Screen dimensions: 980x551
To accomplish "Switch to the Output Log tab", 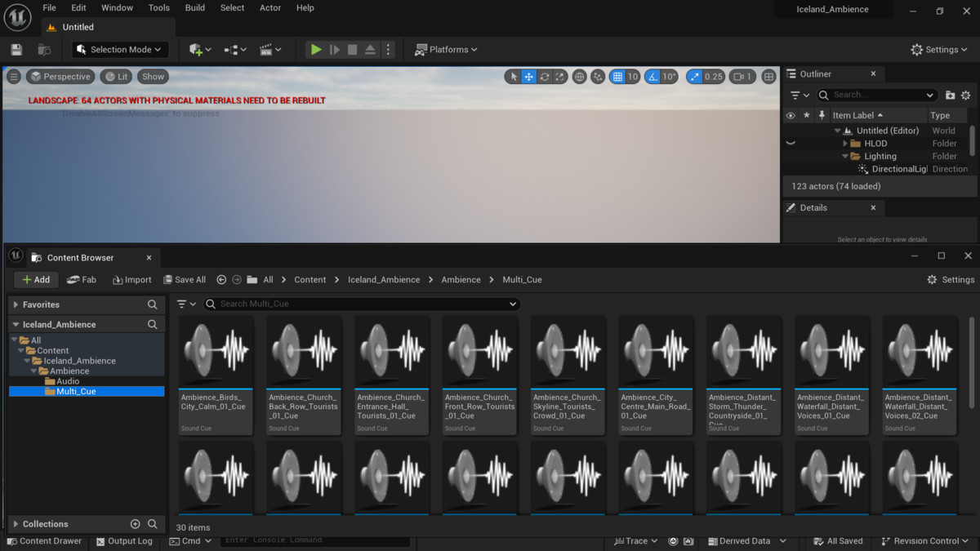I will click(123, 541).
